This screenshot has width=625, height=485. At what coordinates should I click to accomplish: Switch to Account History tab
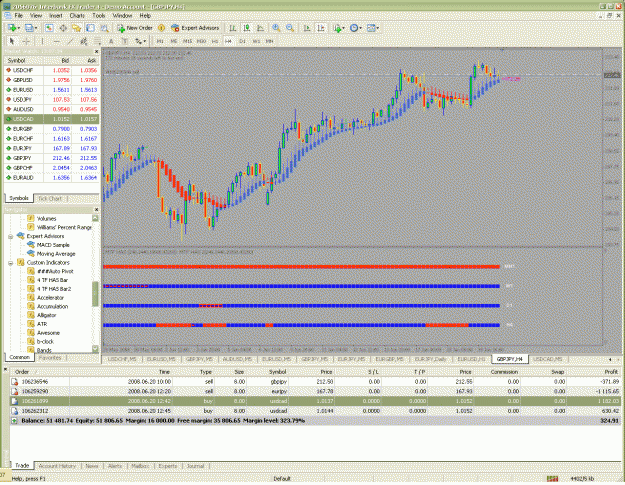(57, 466)
